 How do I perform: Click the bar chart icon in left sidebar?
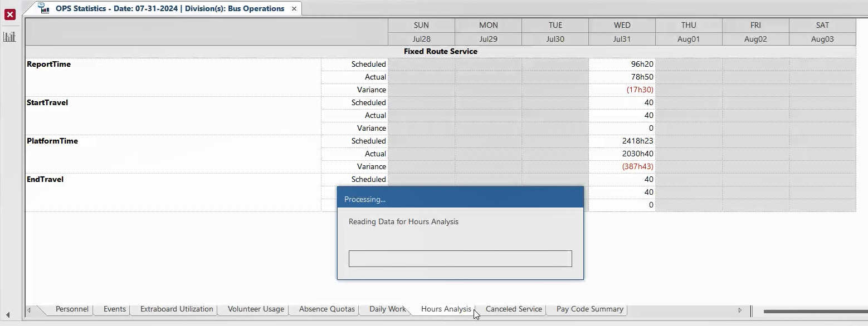tap(9, 37)
